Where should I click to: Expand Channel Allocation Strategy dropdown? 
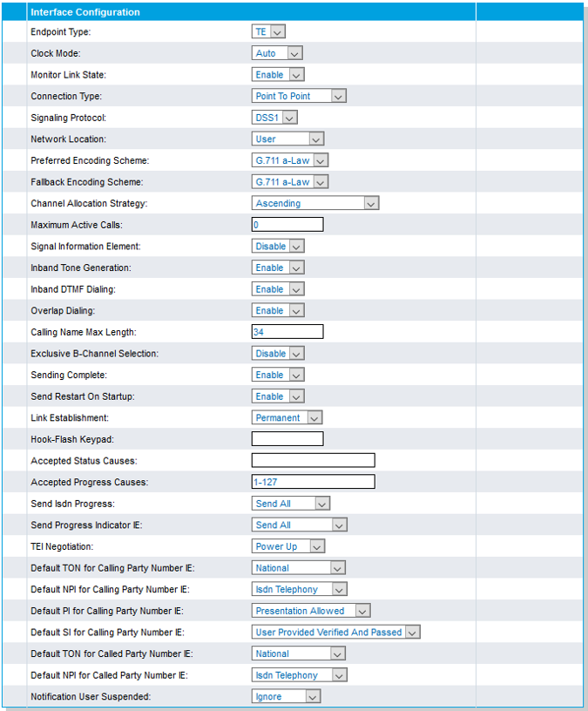tap(315, 203)
